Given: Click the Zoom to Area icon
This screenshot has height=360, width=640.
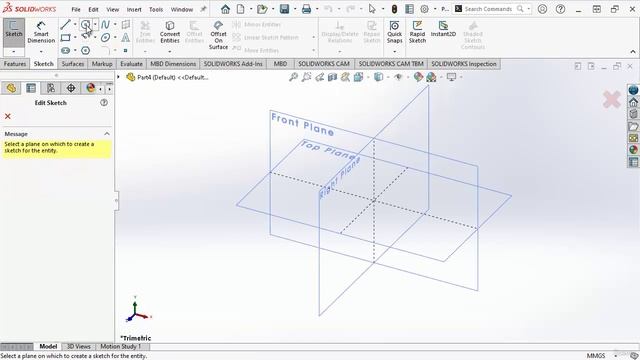Looking at the screenshot, I should [306, 77].
